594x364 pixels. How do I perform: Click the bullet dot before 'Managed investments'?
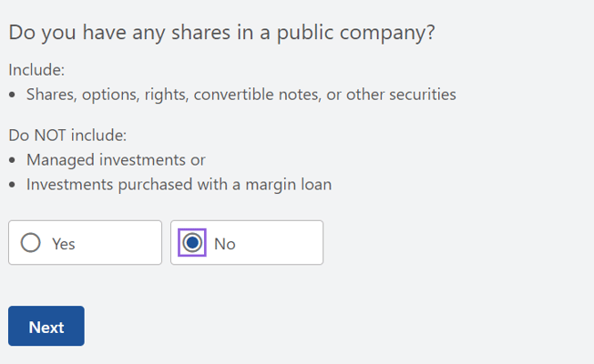12,160
